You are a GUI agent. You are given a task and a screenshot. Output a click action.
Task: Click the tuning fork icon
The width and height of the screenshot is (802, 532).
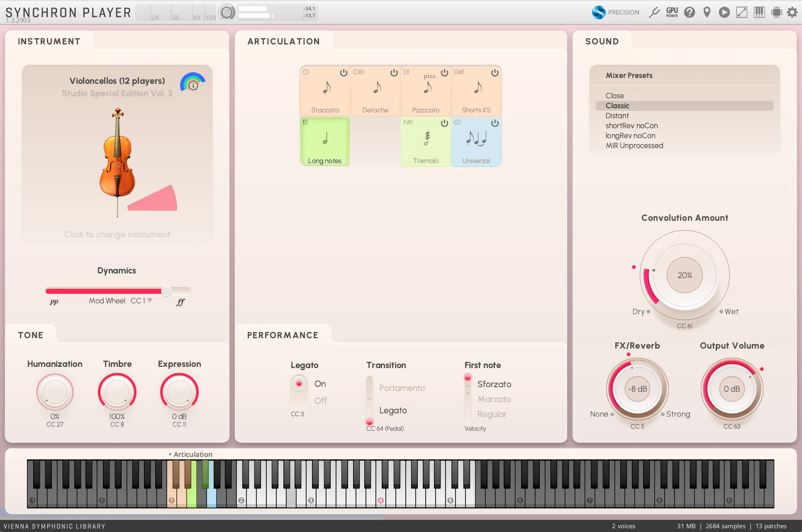click(x=655, y=12)
